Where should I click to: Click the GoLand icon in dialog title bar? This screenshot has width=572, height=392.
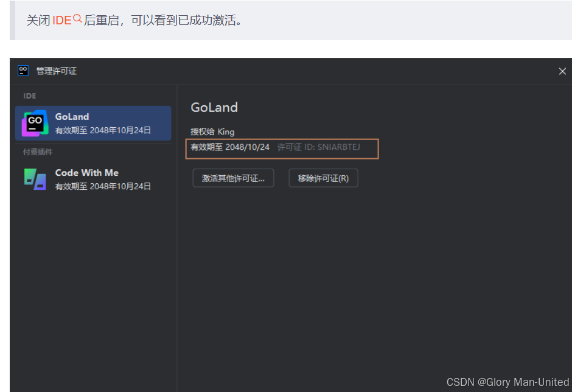[x=23, y=71]
